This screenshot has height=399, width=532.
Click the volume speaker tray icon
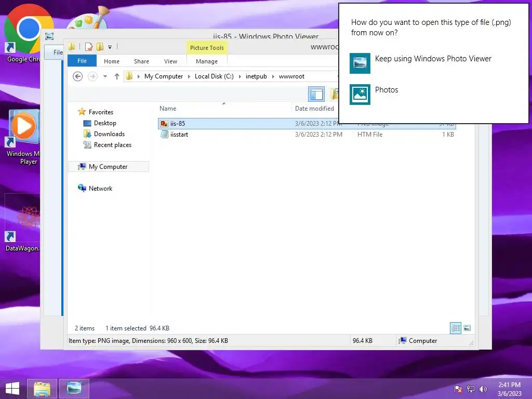coord(483,389)
